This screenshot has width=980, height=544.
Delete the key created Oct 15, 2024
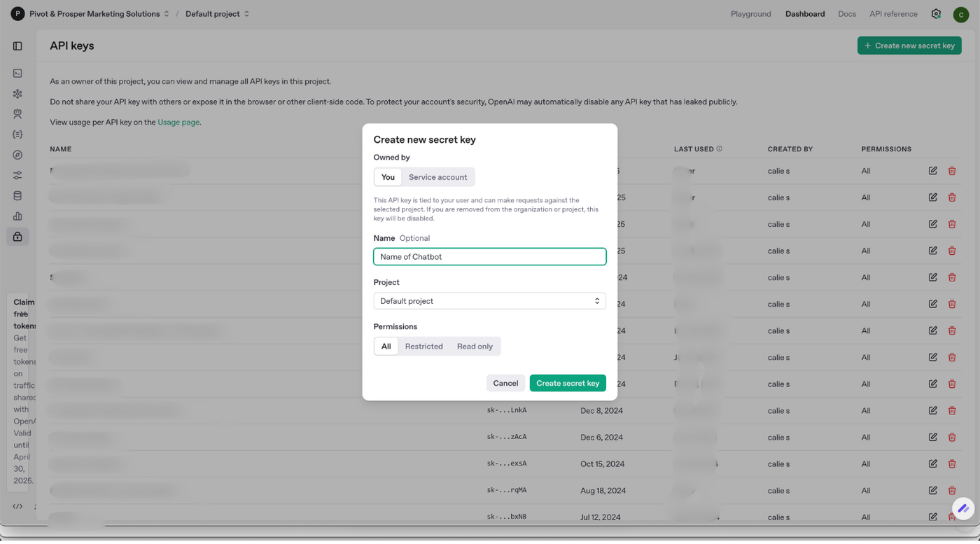pos(952,463)
